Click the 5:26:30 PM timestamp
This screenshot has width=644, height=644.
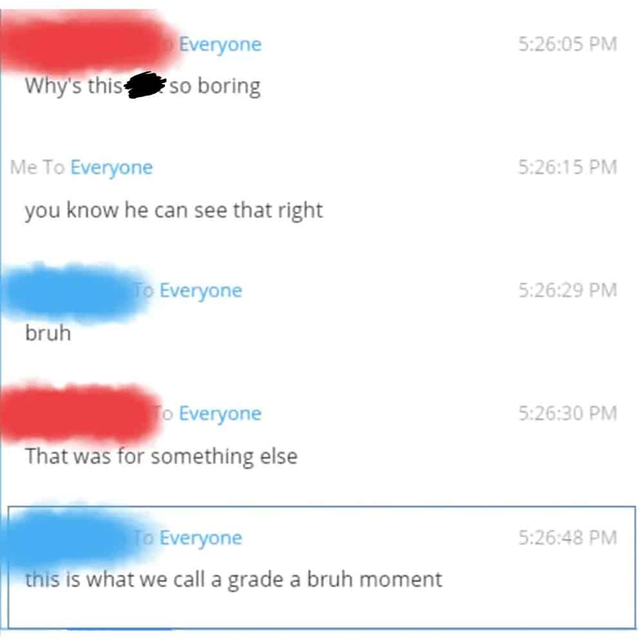pos(567,413)
